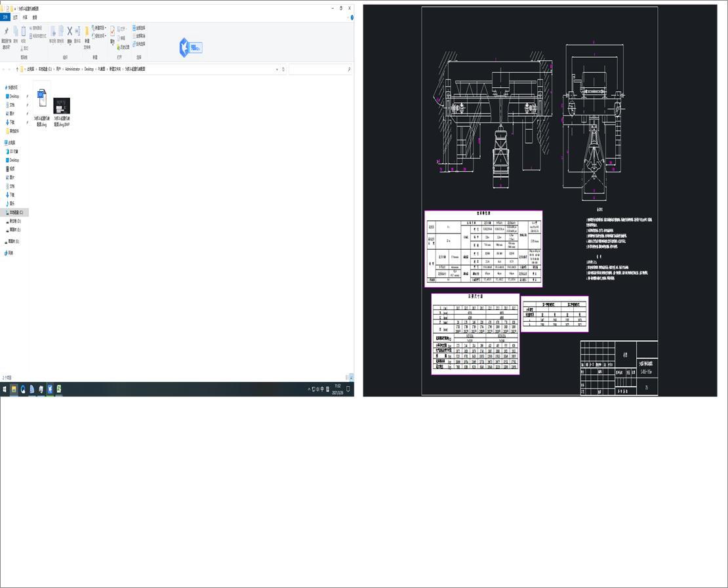Click the blue bird floating widget icon
Viewport: 728px width, 588px height.
click(x=185, y=47)
